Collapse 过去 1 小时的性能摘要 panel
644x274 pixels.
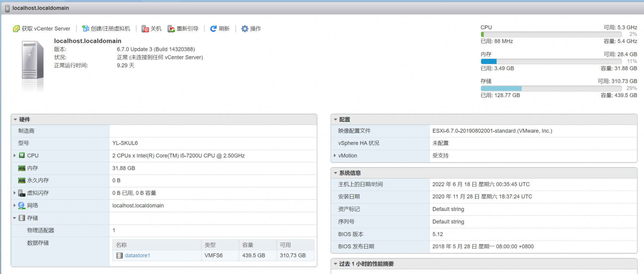(335, 264)
